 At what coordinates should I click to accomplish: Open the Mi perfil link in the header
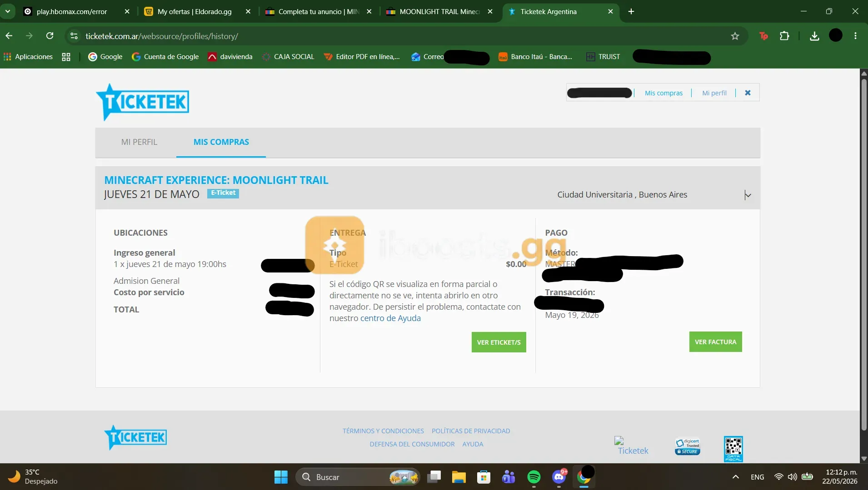pos(714,93)
